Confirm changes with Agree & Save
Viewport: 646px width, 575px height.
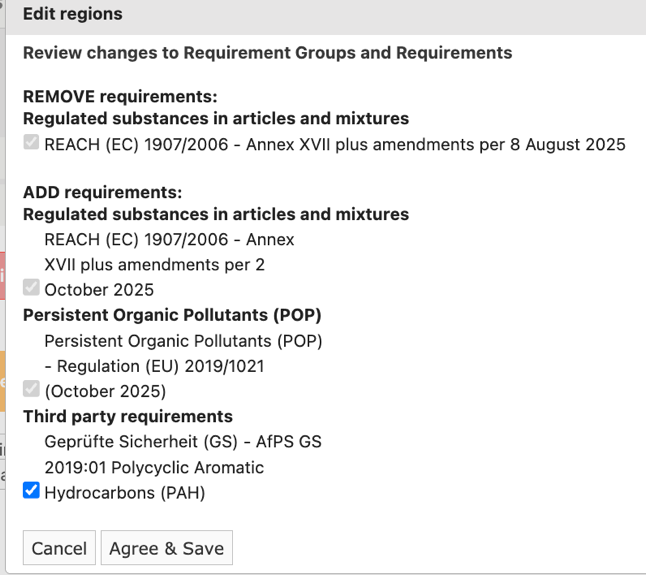(x=167, y=548)
